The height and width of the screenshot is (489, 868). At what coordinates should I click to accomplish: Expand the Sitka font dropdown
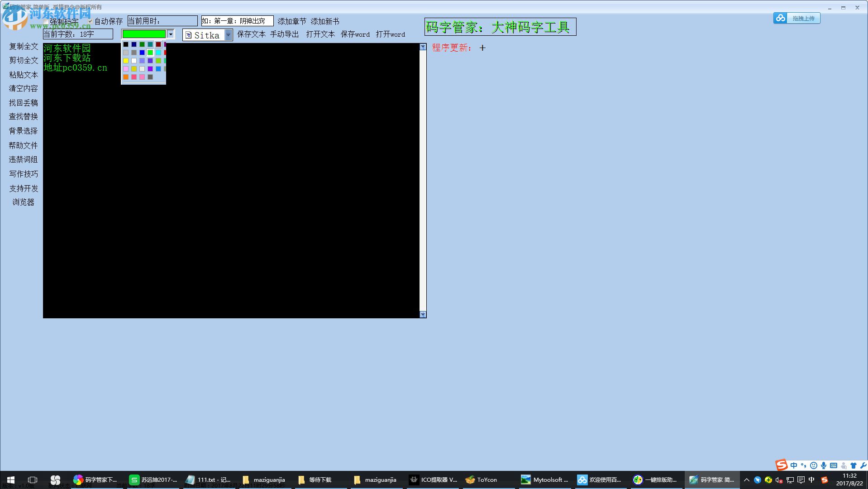point(229,35)
